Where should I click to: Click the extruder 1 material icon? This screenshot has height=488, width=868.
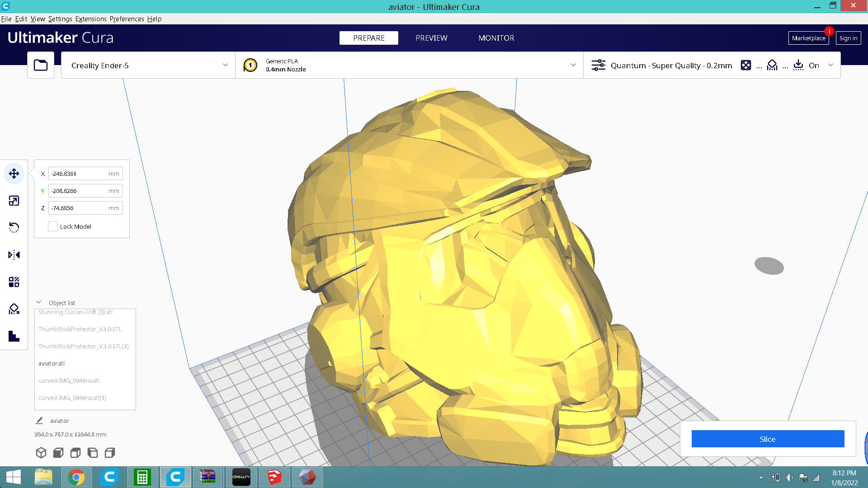250,65
